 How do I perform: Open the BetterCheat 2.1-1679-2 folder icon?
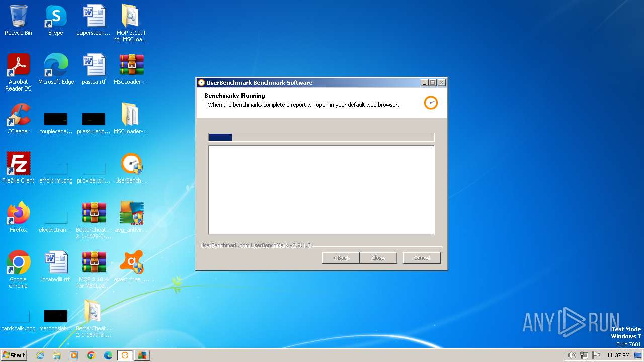click(94, 319)
